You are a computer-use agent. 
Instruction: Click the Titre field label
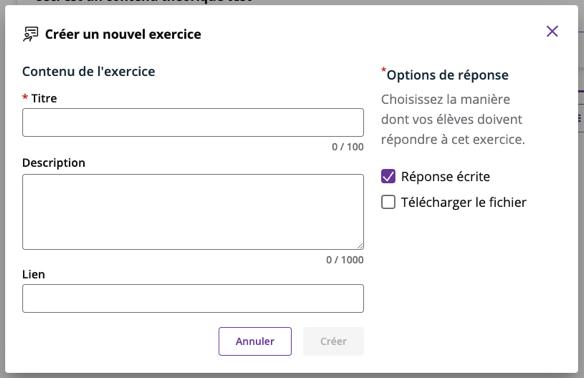coord(44,98)
